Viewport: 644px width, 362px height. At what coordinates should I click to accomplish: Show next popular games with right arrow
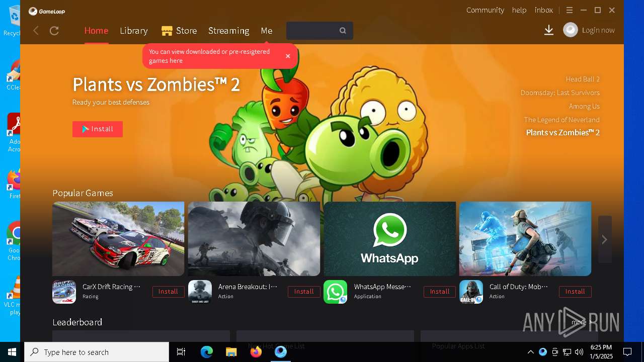[x=605, y=239]
